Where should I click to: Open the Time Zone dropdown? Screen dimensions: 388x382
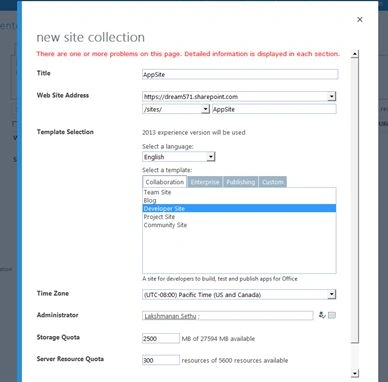tap(239, 295)
